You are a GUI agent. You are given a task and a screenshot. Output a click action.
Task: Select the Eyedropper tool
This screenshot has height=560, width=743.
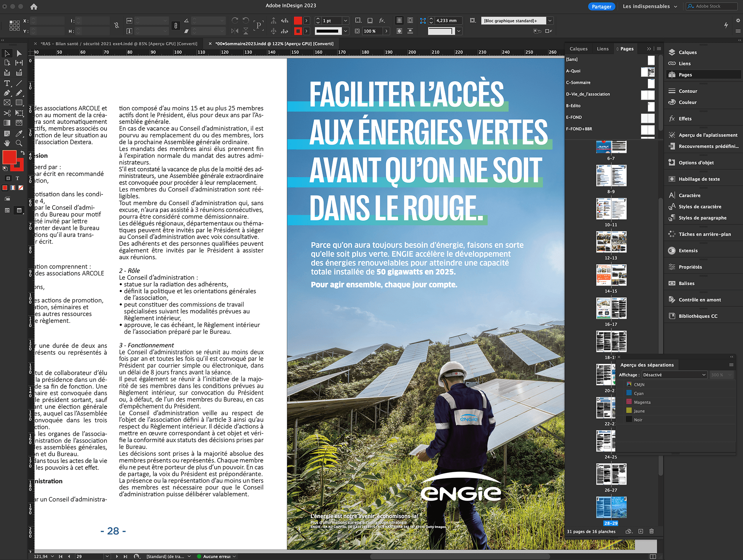tap(19, 133)
